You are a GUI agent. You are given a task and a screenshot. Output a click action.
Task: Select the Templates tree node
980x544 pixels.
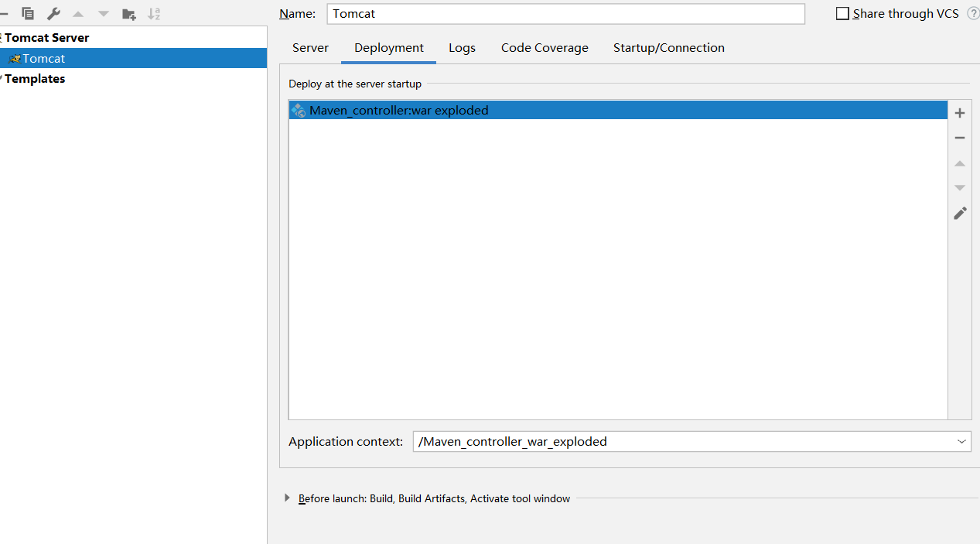click(35, 79)
